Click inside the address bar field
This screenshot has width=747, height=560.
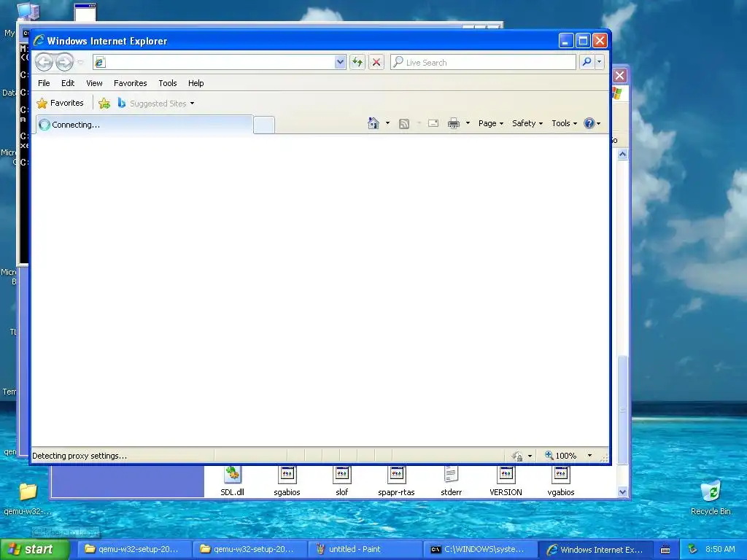point(219,62)
